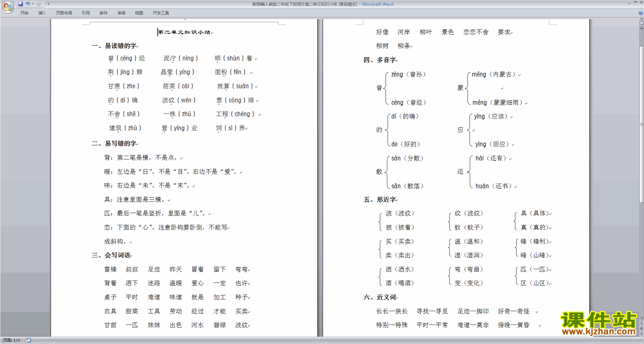Click the word 迷路 in vocabulary list
This screenshot has height=344, width=644.
[154, 283]
